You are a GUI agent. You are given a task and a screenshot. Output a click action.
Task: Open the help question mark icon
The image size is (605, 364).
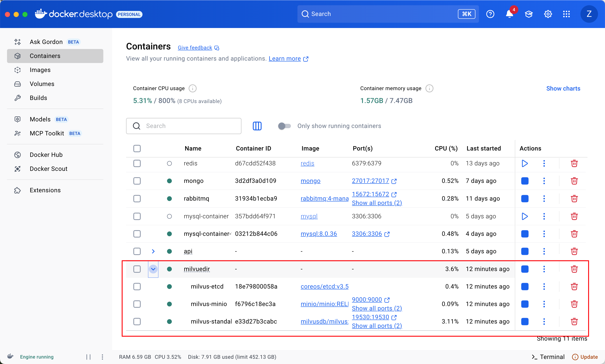click(490, 14)
